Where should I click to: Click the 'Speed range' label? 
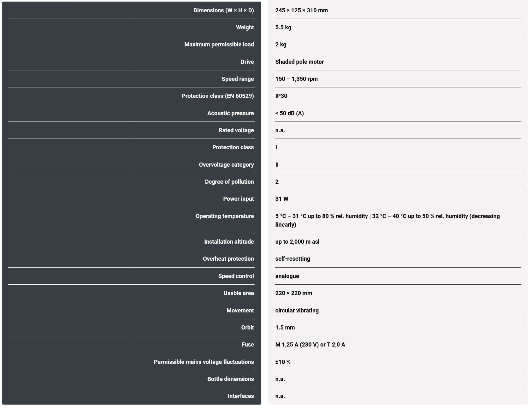click(238, 79)
